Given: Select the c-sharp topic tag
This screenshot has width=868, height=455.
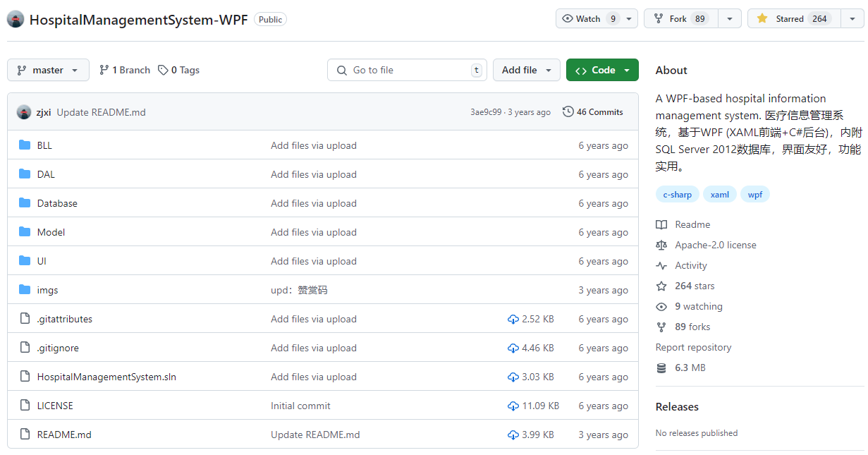Looking at the screenshot, I should [677, 194].
